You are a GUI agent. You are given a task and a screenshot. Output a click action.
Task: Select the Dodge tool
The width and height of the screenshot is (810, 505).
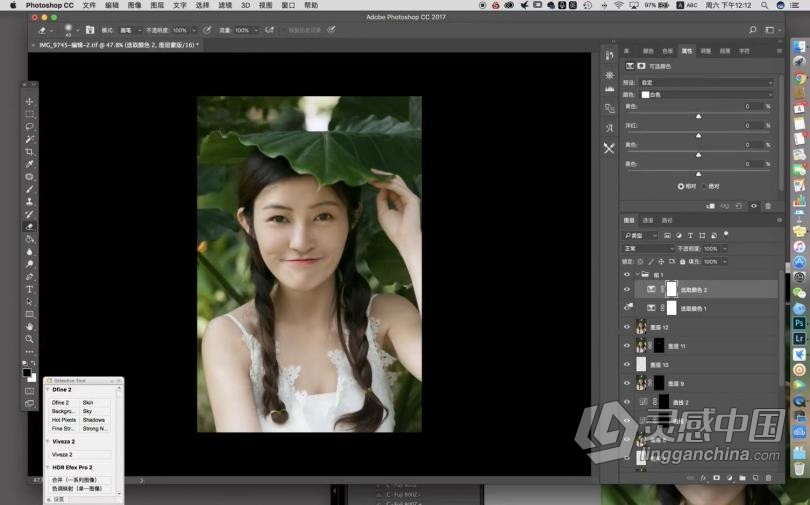pos(29,264)
